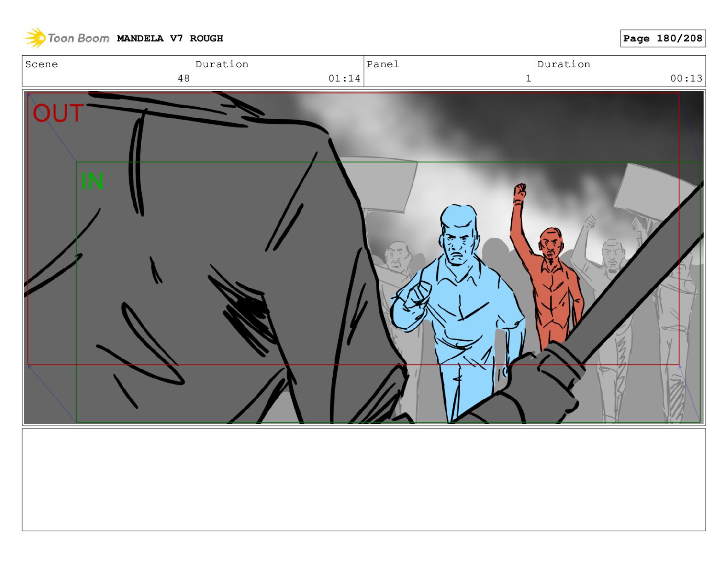Click the first 'Duration' label next to Scene
Image resolution: width=728 pixels, height=564 pixels.
(x=222, y=64)
